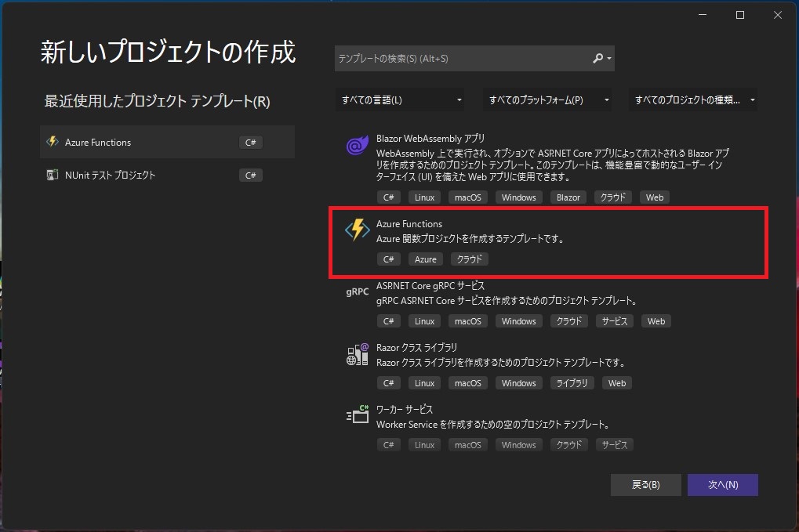This screenshot has height=532, width=799.
Task: Click the Windows tag under gRPC service
Action: [x=519, y=321]
